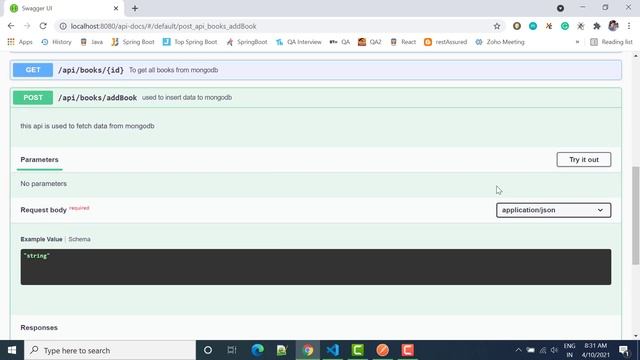Open the red Camtasia recorder taskbar icon
Screen dimensions: 640x360
(x=407, y=350)
